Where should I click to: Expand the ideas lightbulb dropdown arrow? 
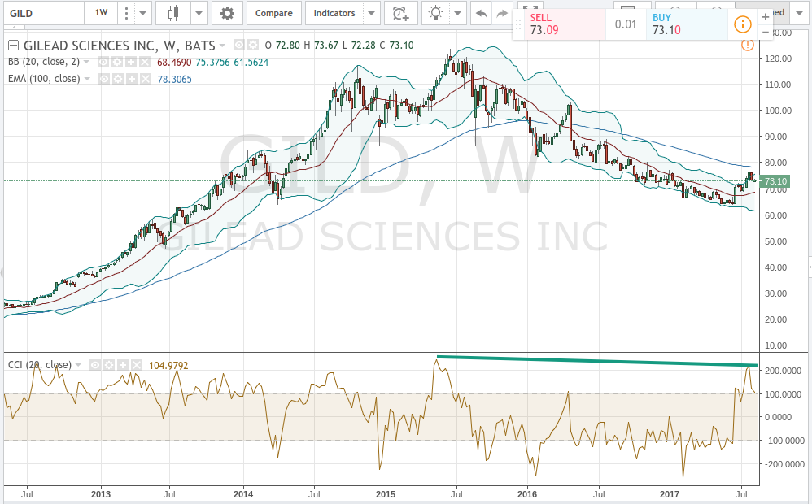458,14
